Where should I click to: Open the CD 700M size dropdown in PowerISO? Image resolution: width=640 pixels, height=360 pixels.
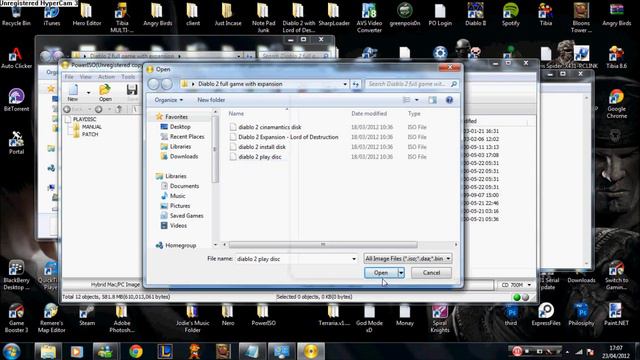[529, 285]
